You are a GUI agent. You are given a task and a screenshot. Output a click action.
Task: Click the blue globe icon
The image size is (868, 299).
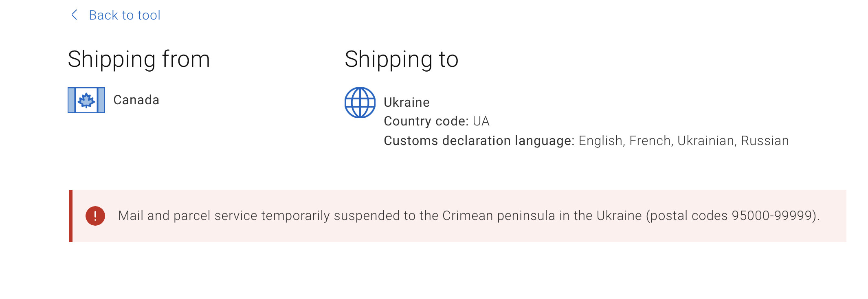(x=360, y=103)
